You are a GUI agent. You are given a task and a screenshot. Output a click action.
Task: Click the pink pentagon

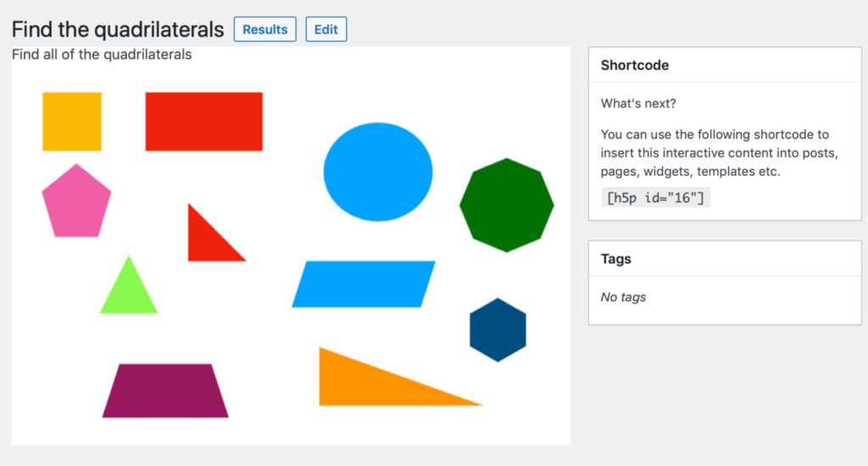(76, 203)
